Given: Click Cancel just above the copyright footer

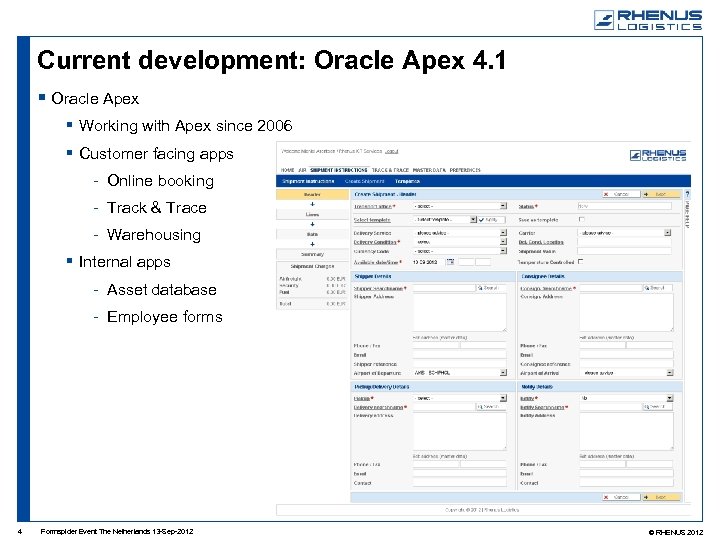Looking at the screenshot, I should [620, 497].
